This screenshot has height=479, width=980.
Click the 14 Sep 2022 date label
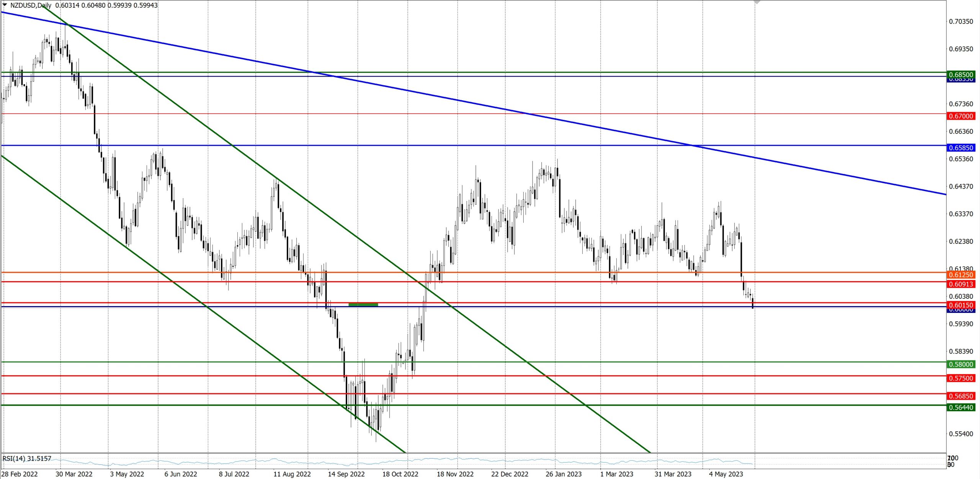pyautogui.click(x=346, y=474)
